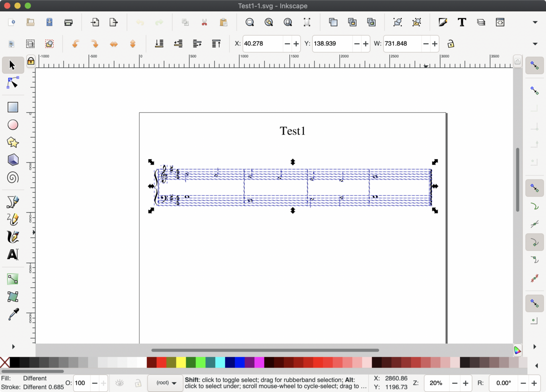The height and width of the screenshot is (392, 546).
Task: Open the XML editor icon
Action: 500,22
